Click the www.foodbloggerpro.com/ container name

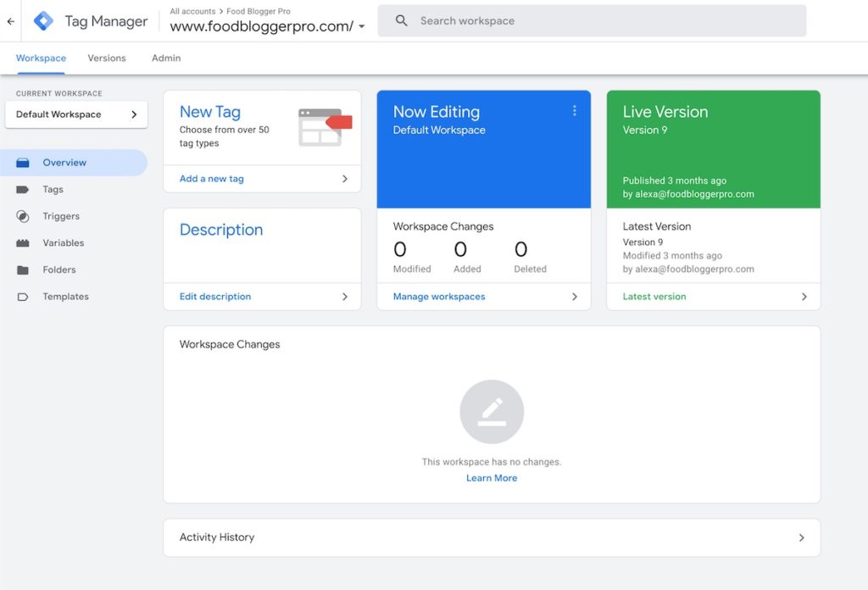coord(261,26)
